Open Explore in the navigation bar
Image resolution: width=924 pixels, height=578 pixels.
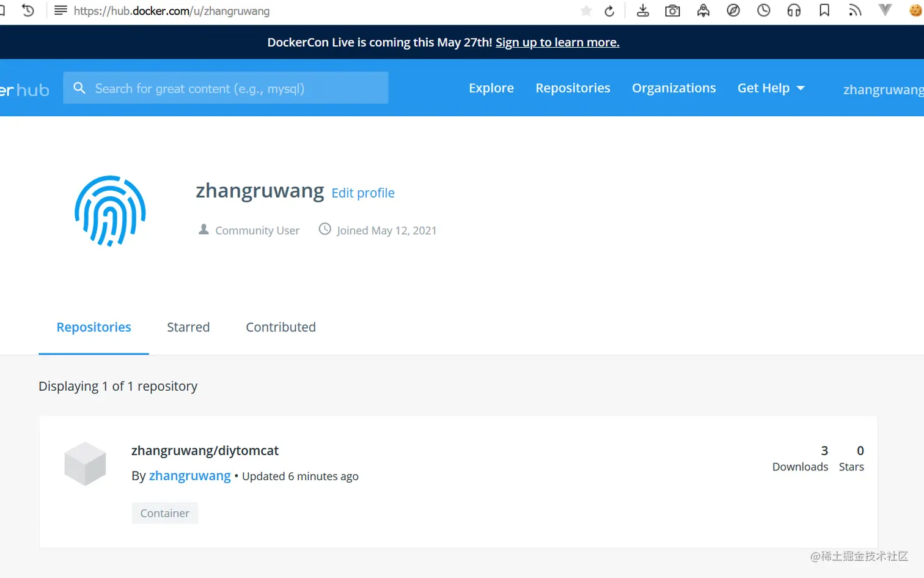(491, 88)
